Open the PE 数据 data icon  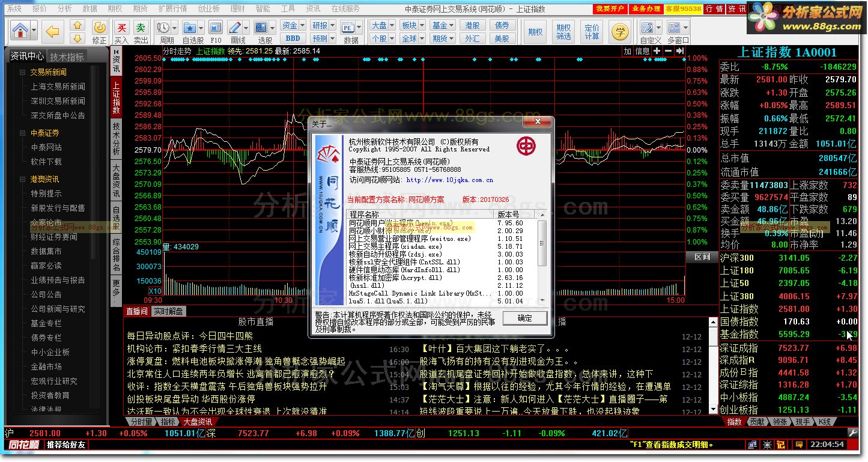[348, 28]
